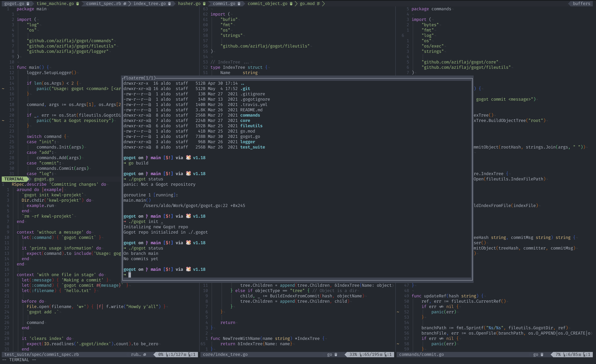Click the fileutils directory in floaterm listing
Image resolution: width=596 pixels, height=364 pixels.
[x=251, y=126]
